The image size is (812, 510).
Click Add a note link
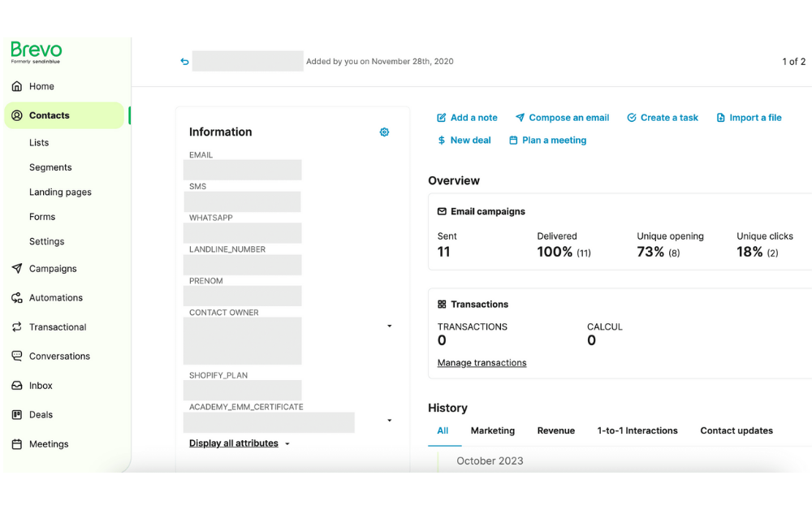point(474,118)
